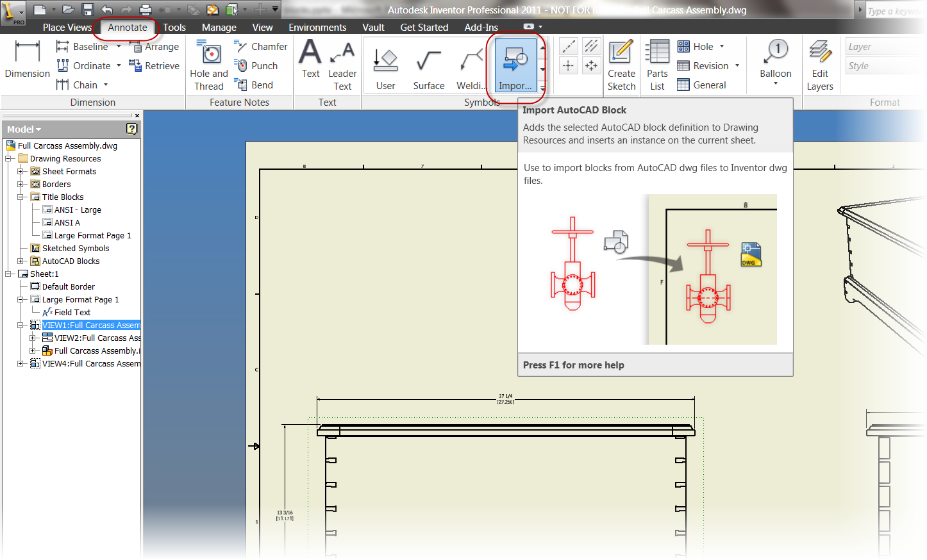Viewport: 927px width, 560px height.
Task: Click the Undo arrow
Action: point(107,10)
